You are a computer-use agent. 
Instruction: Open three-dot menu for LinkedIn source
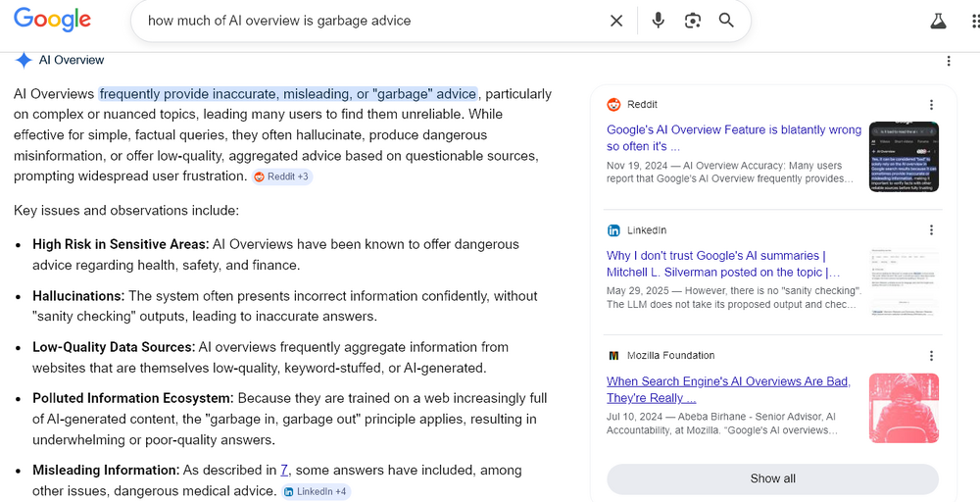[931, 230]
